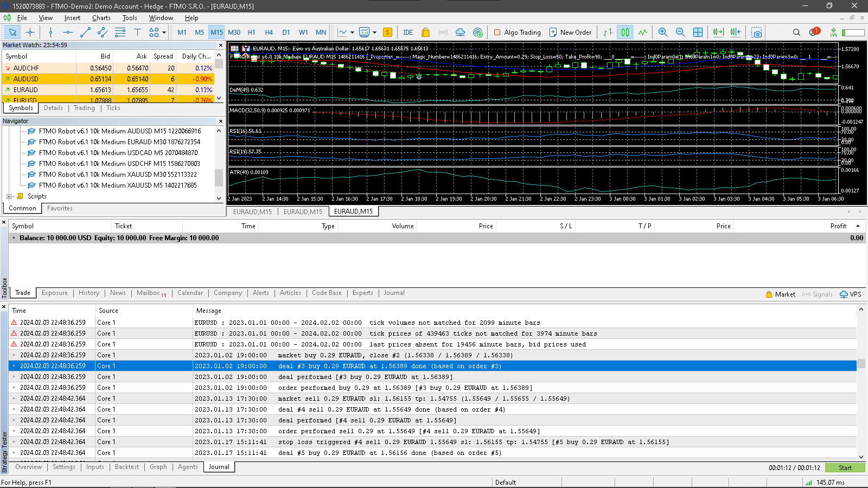This screenshot has height=488, width=868.
Task: Open the account notifications icon with badge
Action: (x=814, y=31)
